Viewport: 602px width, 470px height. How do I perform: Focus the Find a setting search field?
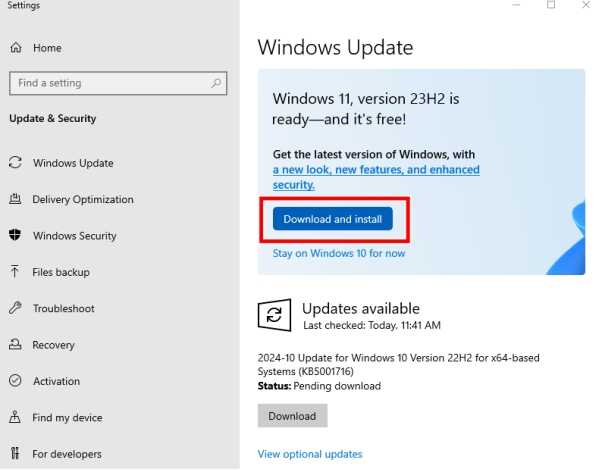(x=108, y=83)
